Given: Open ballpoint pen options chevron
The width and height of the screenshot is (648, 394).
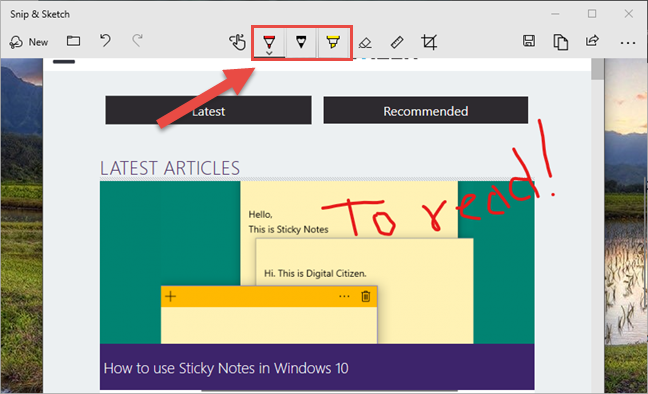Looking at the screenshot, I should (269, 53).
